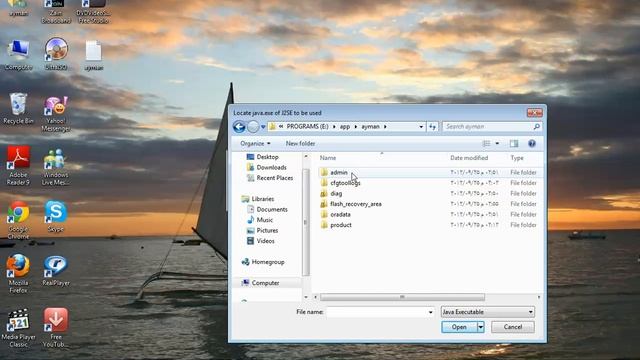
Task: Select Computer in navigation pane
Action: coord(265,283)
